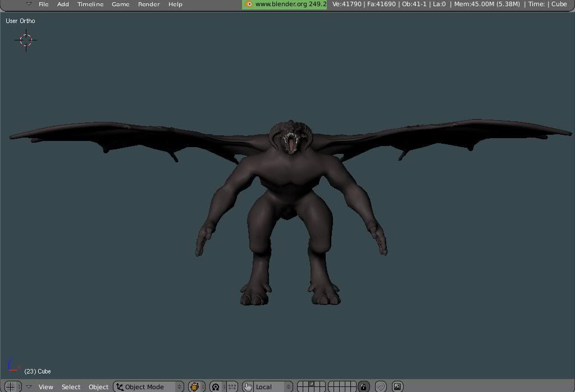
Task: Open the Timeline menu
Action: tap(90, 4)
